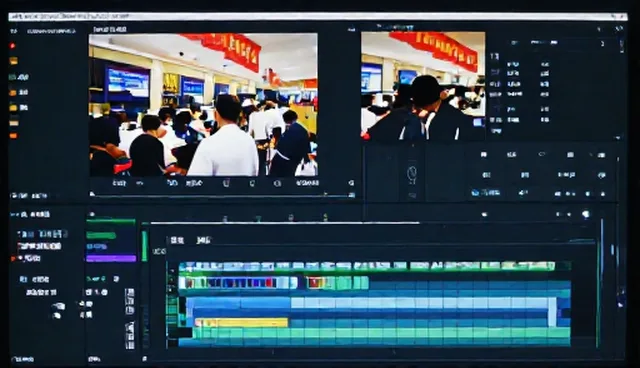The height and width of the screenshot is (368, 640).
Task: Select the red and blue striped clip on the second track
Action: coord(238,282)
